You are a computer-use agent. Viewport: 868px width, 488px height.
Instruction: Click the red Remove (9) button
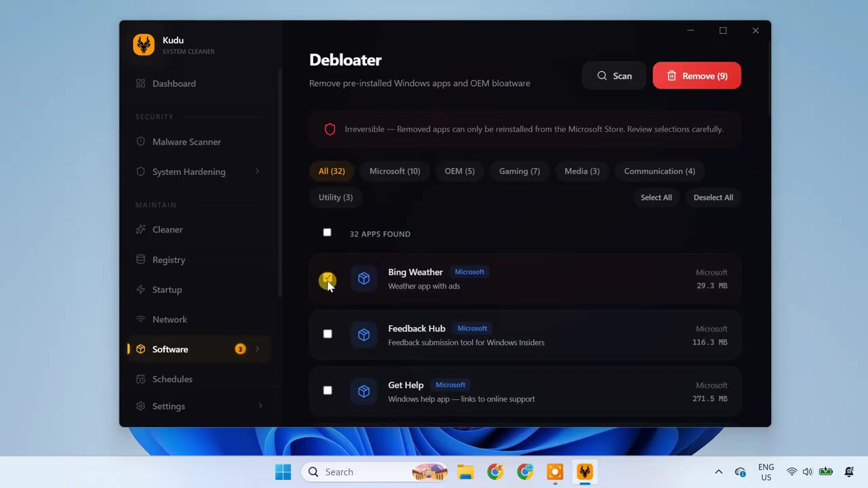click(696, 76)
